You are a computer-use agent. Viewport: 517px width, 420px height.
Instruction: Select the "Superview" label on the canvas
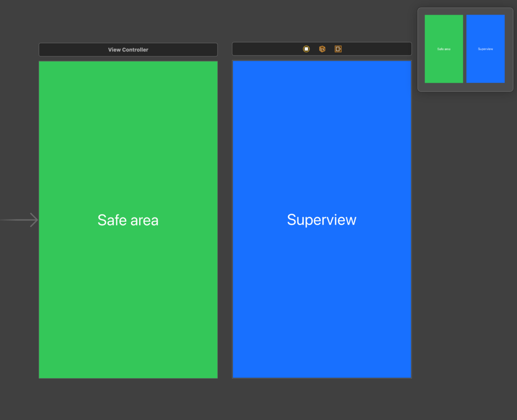pos(322,220)
